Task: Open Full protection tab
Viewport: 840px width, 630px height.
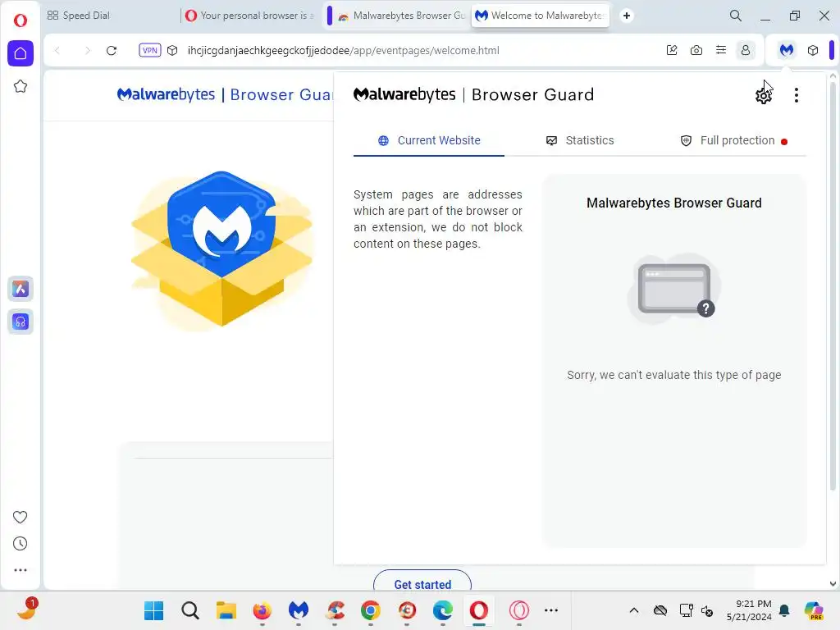Action: [x=734, y=140]
